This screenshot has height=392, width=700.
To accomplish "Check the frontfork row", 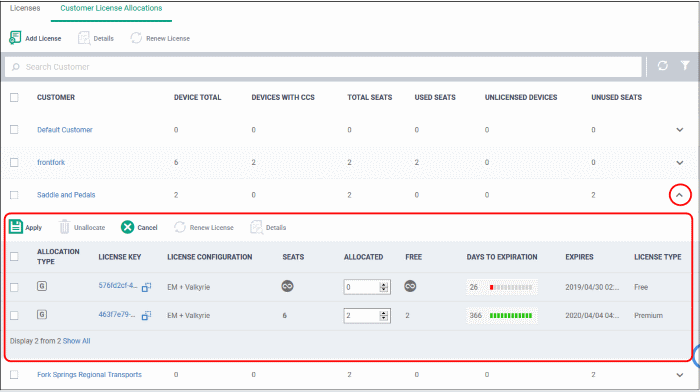I will (14, 162).
